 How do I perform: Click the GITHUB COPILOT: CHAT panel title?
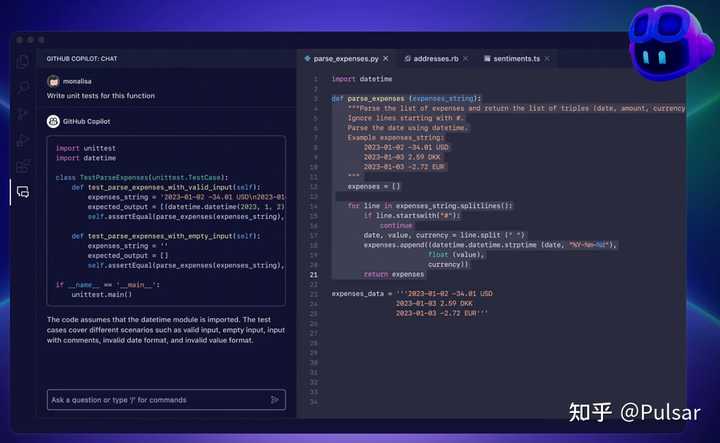tap(82, 59)
